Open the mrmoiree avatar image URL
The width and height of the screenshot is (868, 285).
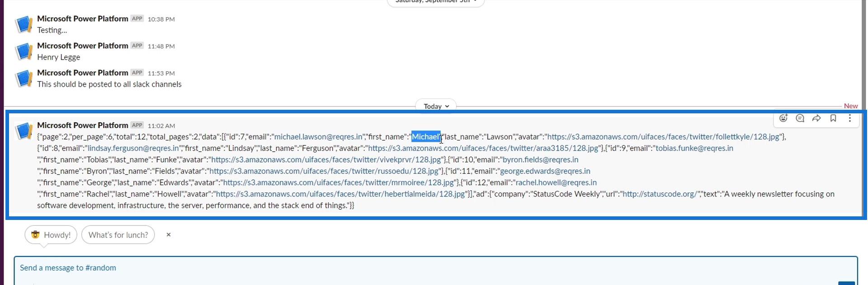339,182
